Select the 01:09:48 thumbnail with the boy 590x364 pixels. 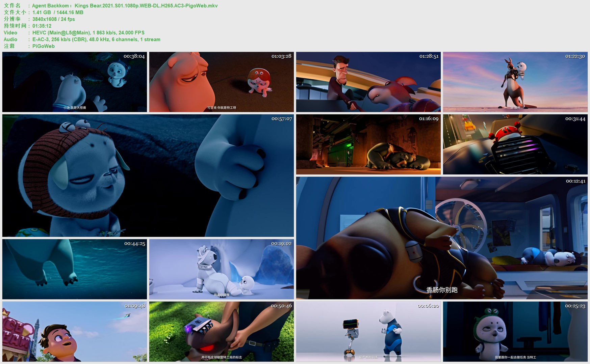point(75,332)
